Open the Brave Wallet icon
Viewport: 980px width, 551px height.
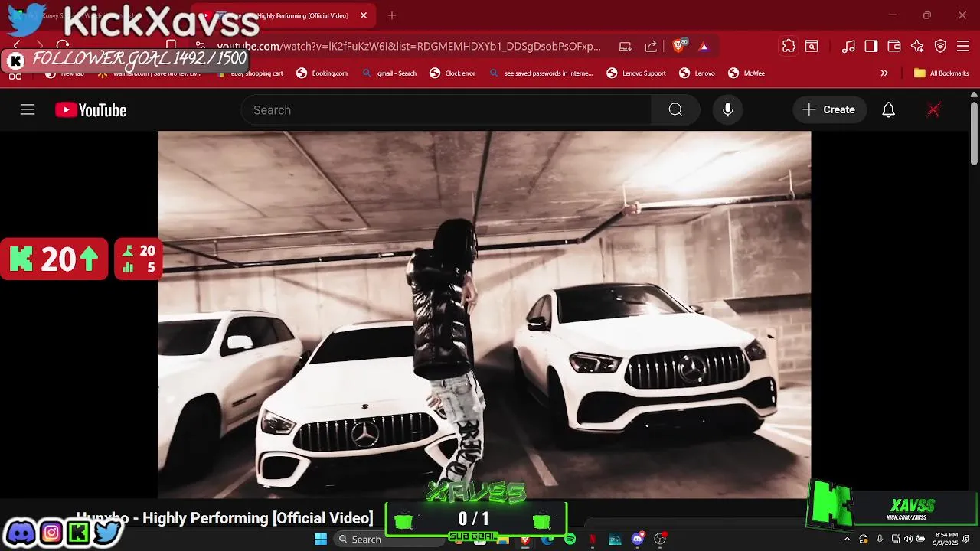894,46
